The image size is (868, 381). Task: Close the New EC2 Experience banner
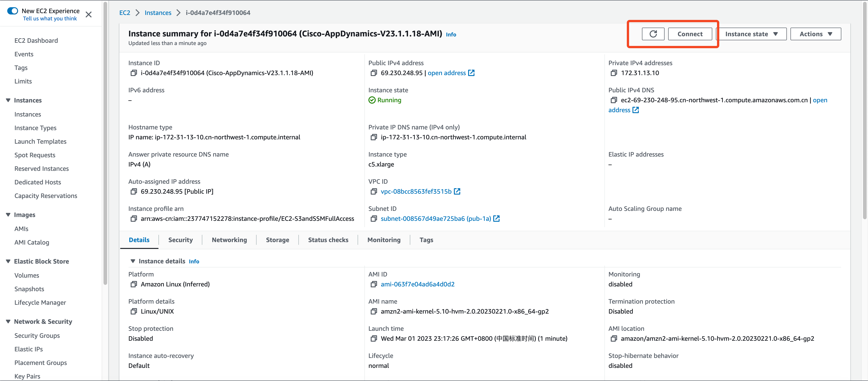coord(89,14)
